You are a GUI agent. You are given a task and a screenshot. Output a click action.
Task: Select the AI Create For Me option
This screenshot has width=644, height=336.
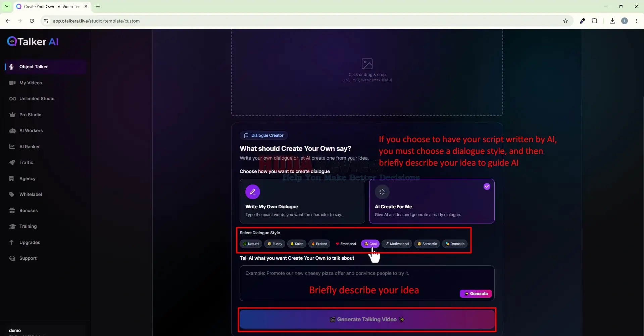tap(432, 201)
